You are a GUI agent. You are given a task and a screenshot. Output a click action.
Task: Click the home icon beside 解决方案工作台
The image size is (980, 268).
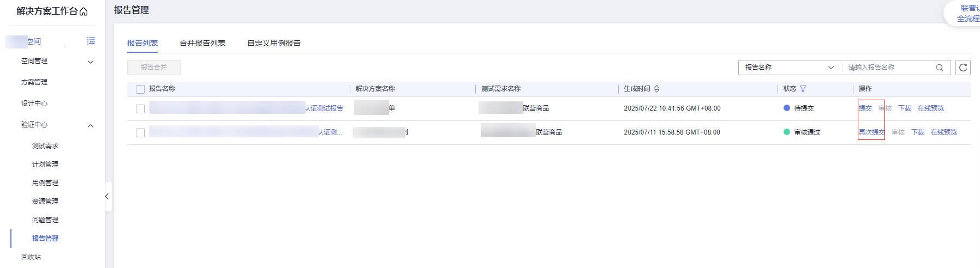[83, 11]
